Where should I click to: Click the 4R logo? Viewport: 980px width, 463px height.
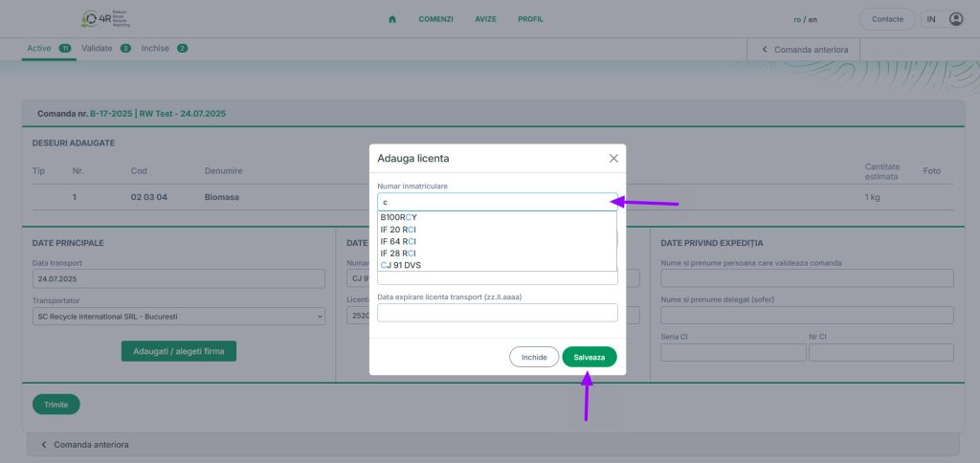pos(107,19)
